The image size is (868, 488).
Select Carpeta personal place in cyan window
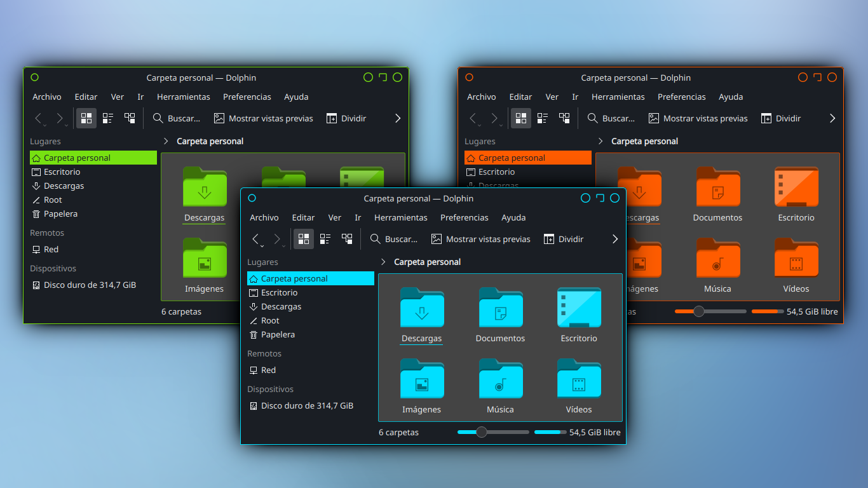pos(311,278)
